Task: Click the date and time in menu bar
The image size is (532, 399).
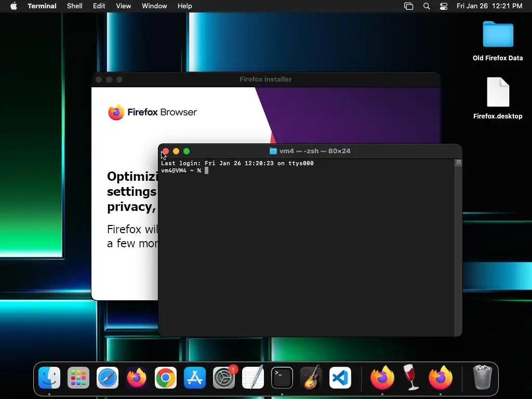Action: [x=489, y=6]
